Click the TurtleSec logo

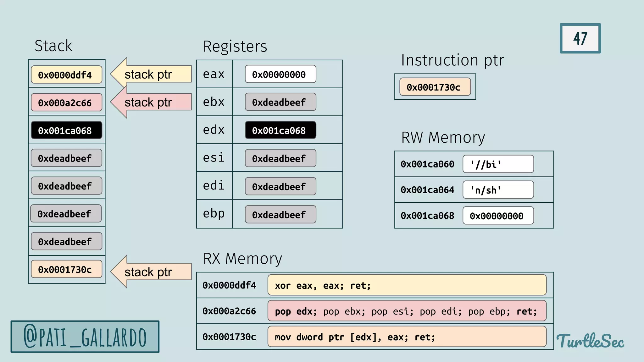(x=590, y=341)
